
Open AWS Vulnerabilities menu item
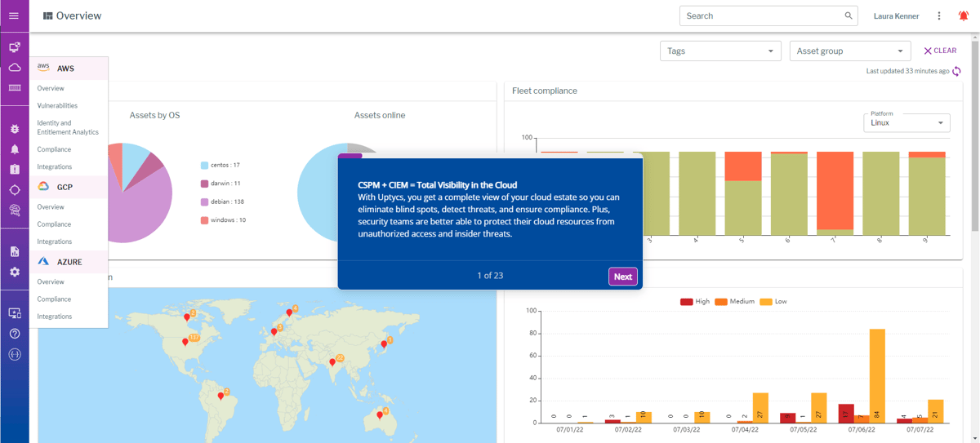click(57, 105)
